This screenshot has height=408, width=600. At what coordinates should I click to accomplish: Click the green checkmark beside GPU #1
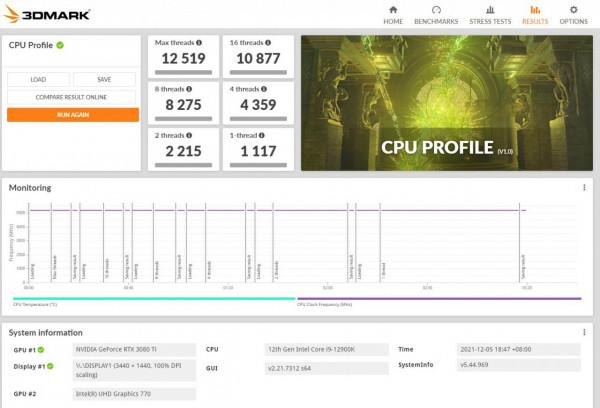click(41, 349)
